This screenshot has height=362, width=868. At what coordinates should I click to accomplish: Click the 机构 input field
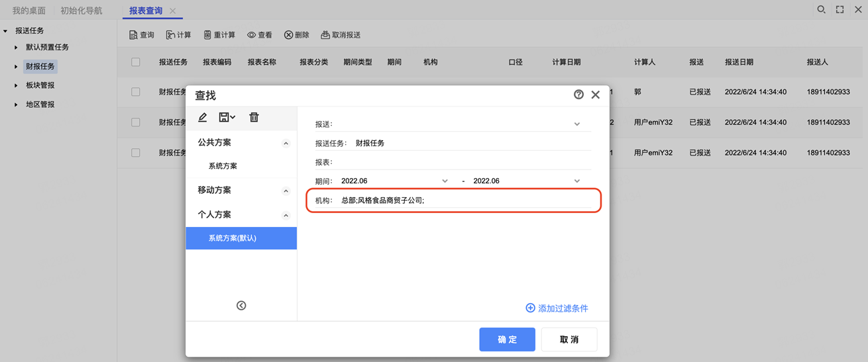pos(464,200)
